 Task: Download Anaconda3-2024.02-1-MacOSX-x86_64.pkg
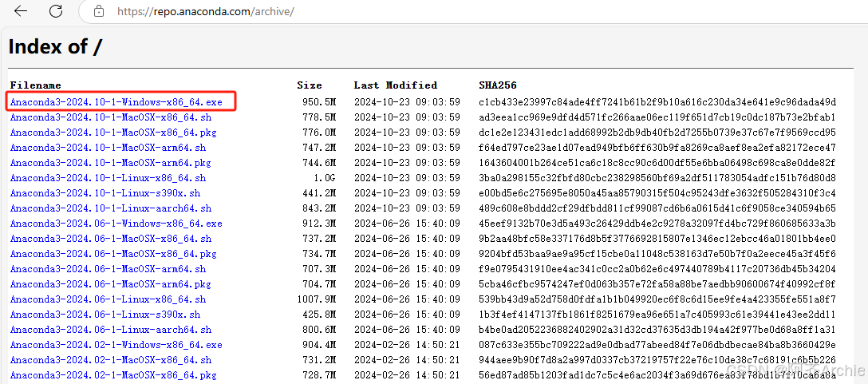(x=113, y=375)
